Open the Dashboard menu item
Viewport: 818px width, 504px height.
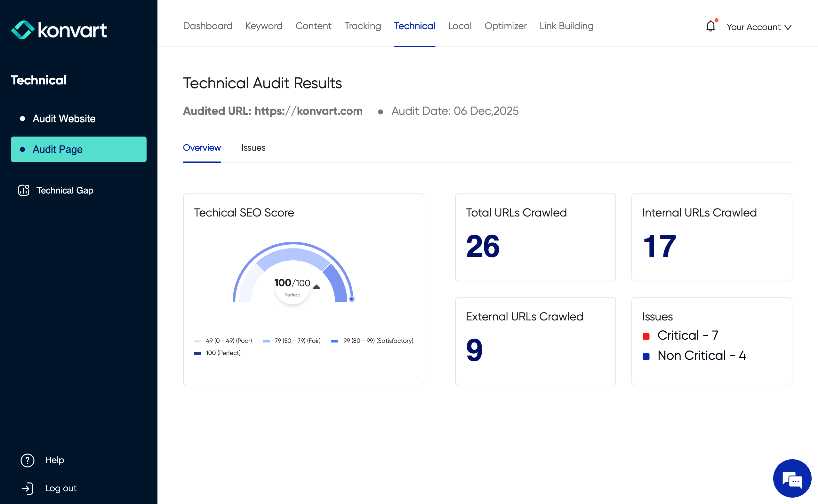click(207, 26)
